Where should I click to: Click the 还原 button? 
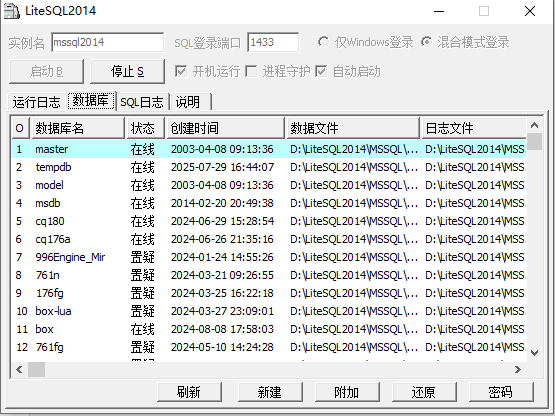click(x=424, y=392)
